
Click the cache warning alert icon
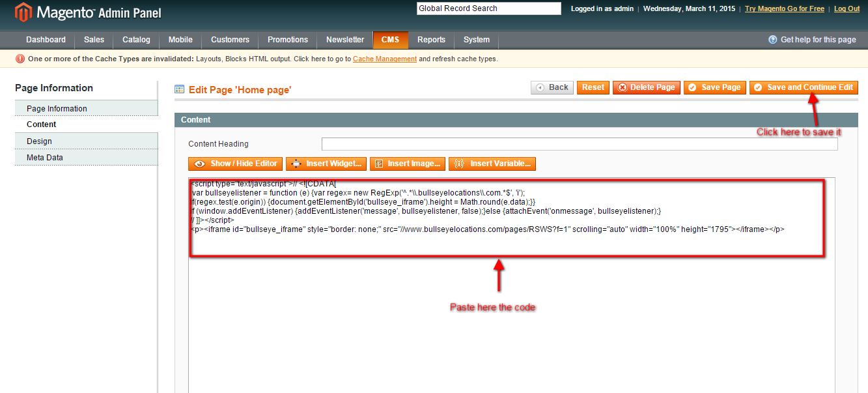tap(20, 59)
